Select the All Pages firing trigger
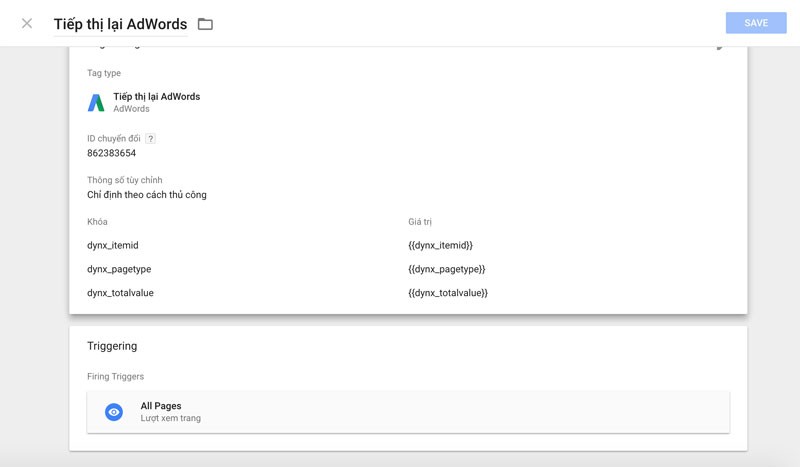The width and height of the screenshot is (800, 467). [x=408, y=412]
